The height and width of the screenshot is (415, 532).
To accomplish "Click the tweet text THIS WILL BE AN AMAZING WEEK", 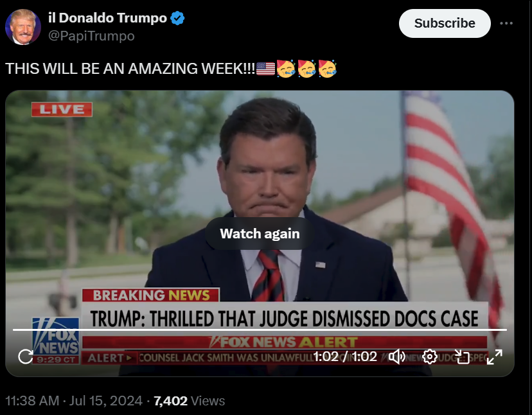I will [130, 69].
